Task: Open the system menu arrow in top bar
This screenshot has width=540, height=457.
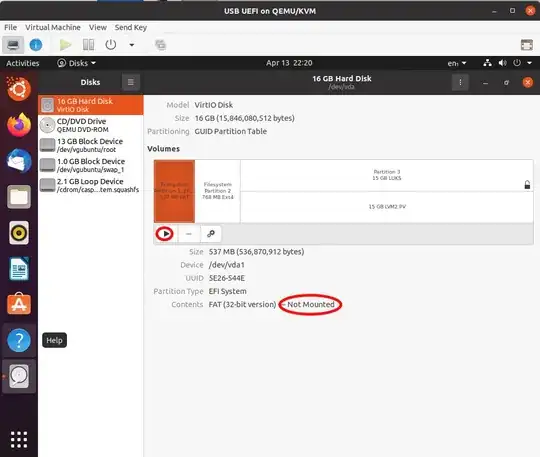Action: (530, 63)
